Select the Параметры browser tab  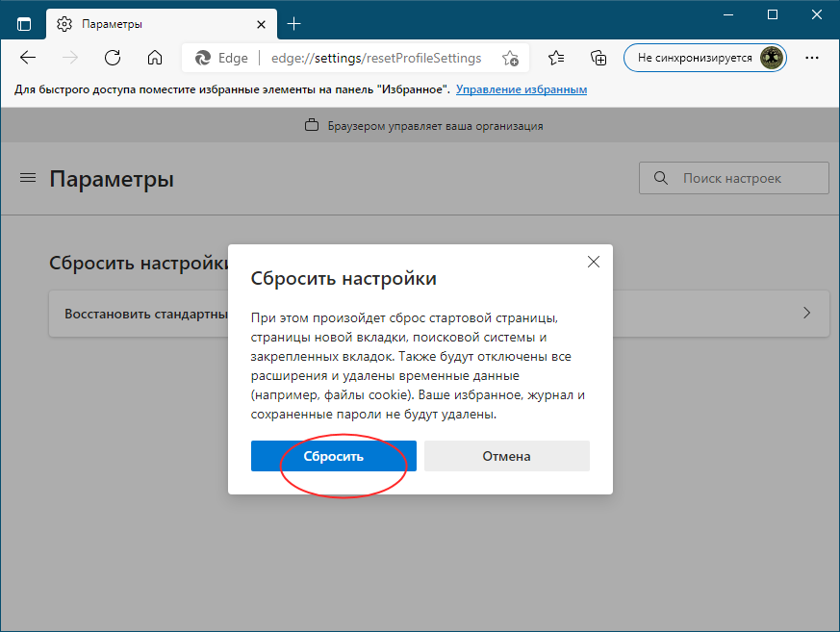click(x=144, y=23)
